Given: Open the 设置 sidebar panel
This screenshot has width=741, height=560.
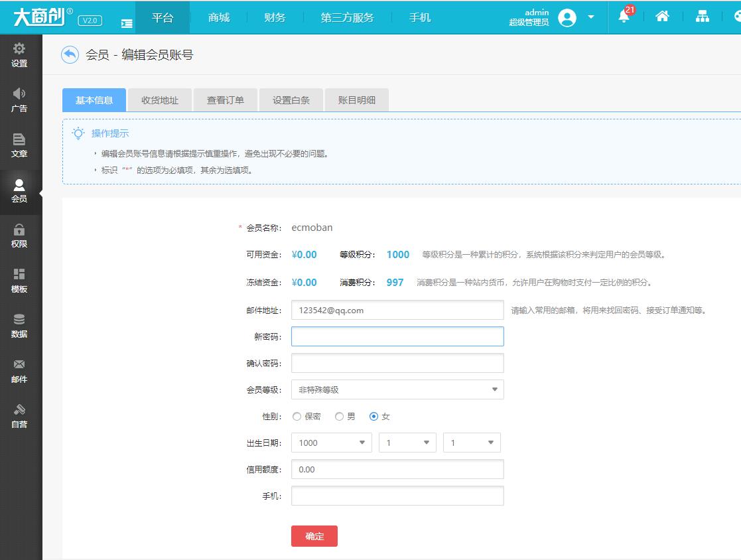Looking at the screenshot, I should (x=21, y=54).
